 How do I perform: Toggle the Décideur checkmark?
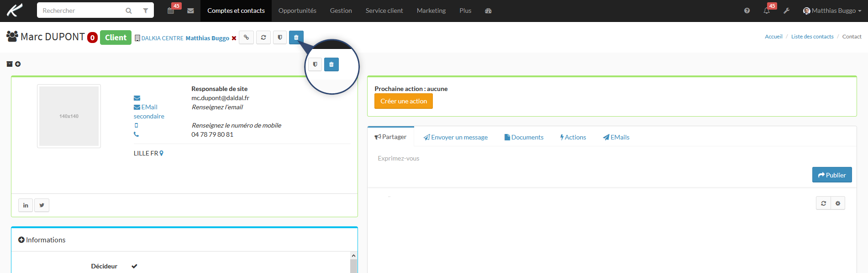tap(134, 266)
